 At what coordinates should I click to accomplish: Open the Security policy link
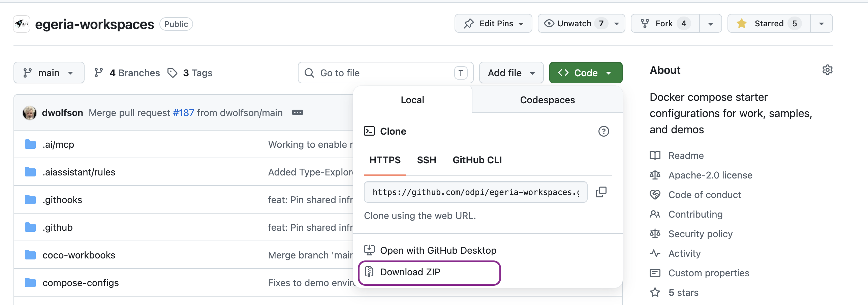click(x=701, y=234)
